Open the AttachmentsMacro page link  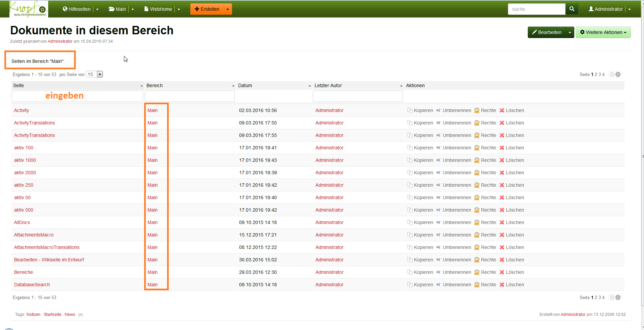pos(34,235)
